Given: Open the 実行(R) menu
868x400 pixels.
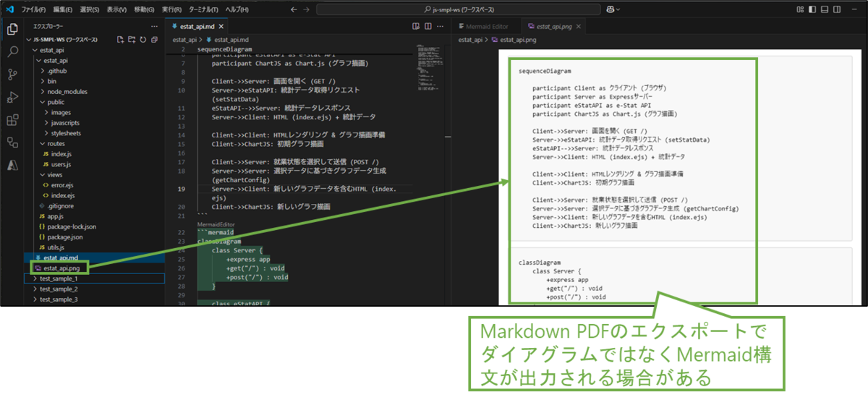Looking at the screenshot, I should (171, 9).
